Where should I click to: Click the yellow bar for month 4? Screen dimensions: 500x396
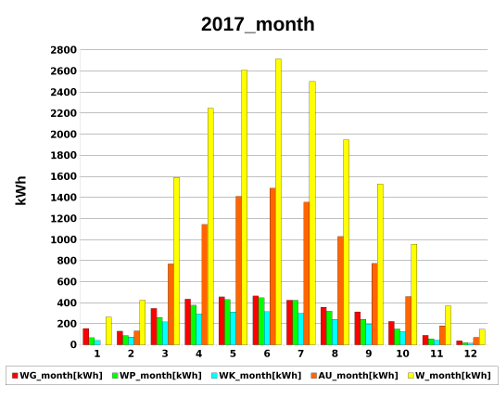pos(210,226)
